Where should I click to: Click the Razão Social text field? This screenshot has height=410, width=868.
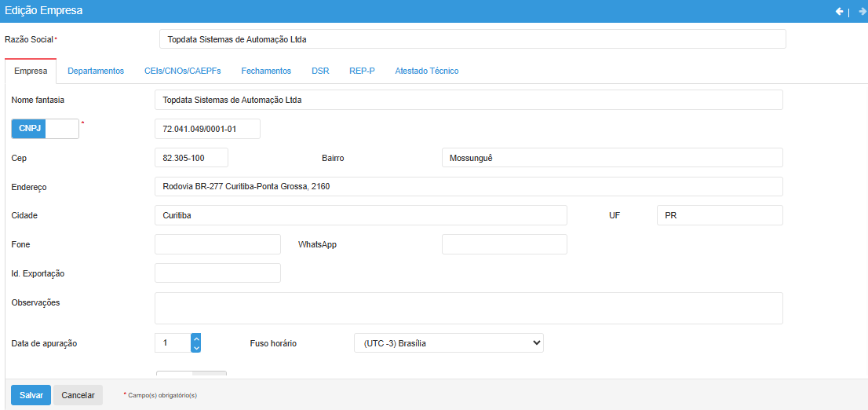472,39
